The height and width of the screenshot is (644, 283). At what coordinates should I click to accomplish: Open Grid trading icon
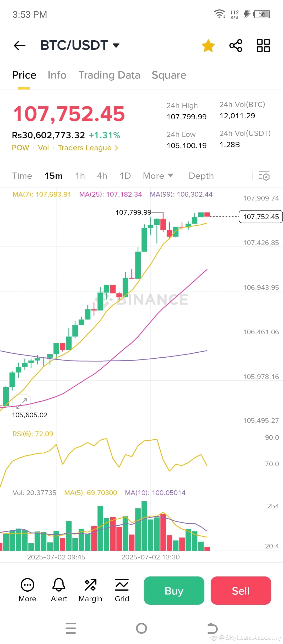pos(122,590)
